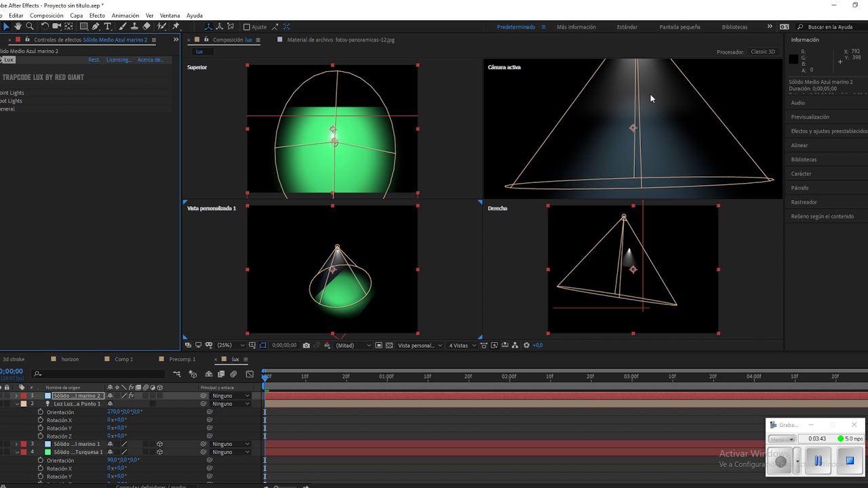Viewport: 868px width, 488px height.
Task: Toggle 3D layer switch for layer 3
Action: 159,444
